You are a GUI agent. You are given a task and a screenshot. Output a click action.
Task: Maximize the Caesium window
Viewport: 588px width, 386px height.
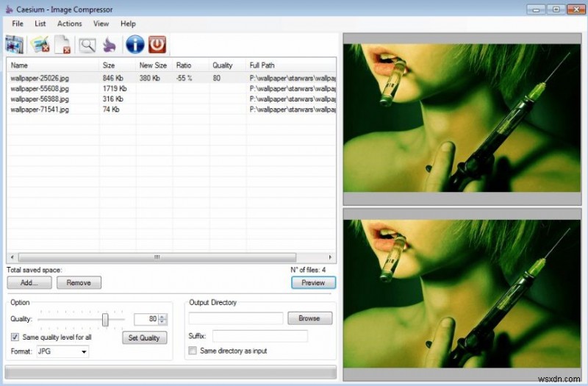[x=556, y=10]
